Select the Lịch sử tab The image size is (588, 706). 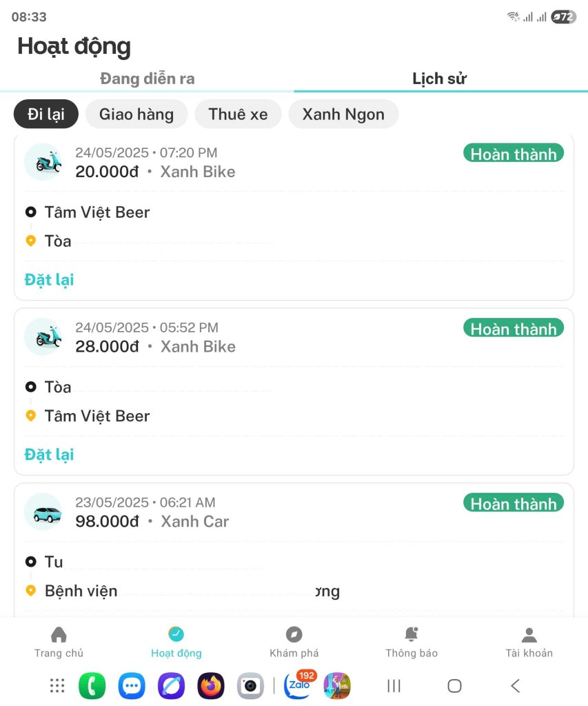pos(439,79)
